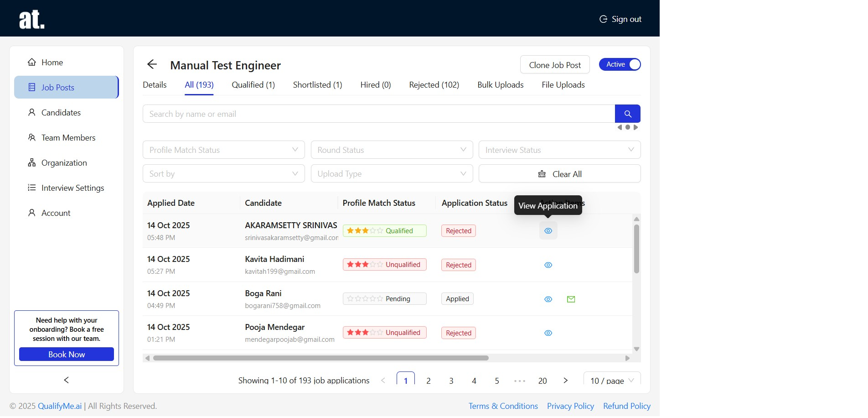The height and width of the screenshot is (418, 868).
Task: Expand the Profile Match Status dropdown
Action: [223, 150]
